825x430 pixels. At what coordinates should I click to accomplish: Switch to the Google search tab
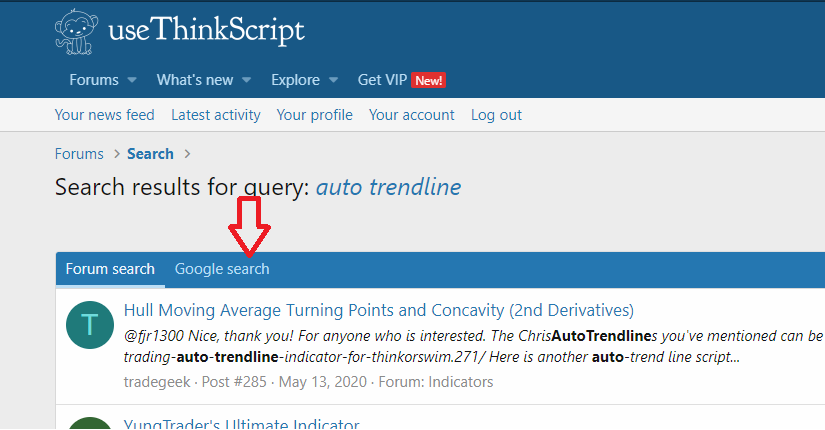point(222,269)
